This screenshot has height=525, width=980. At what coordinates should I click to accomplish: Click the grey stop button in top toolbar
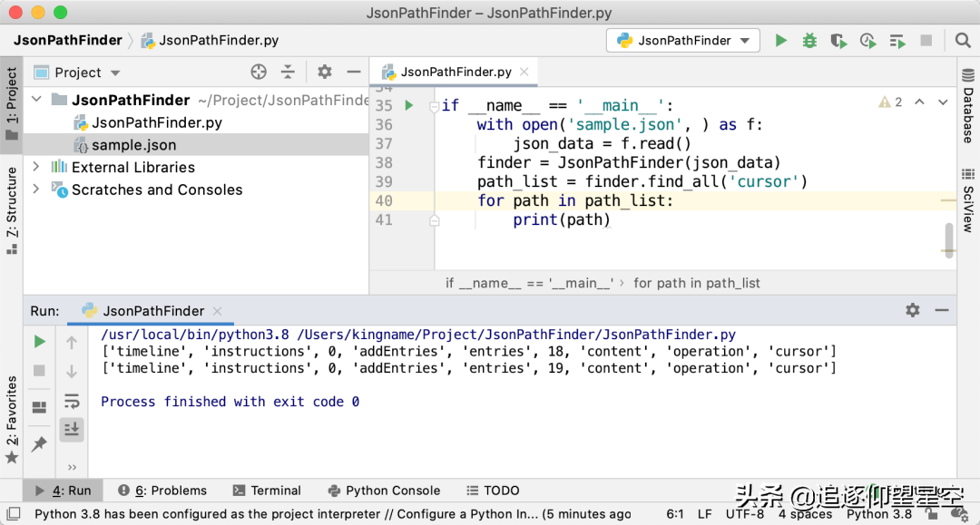926,41
